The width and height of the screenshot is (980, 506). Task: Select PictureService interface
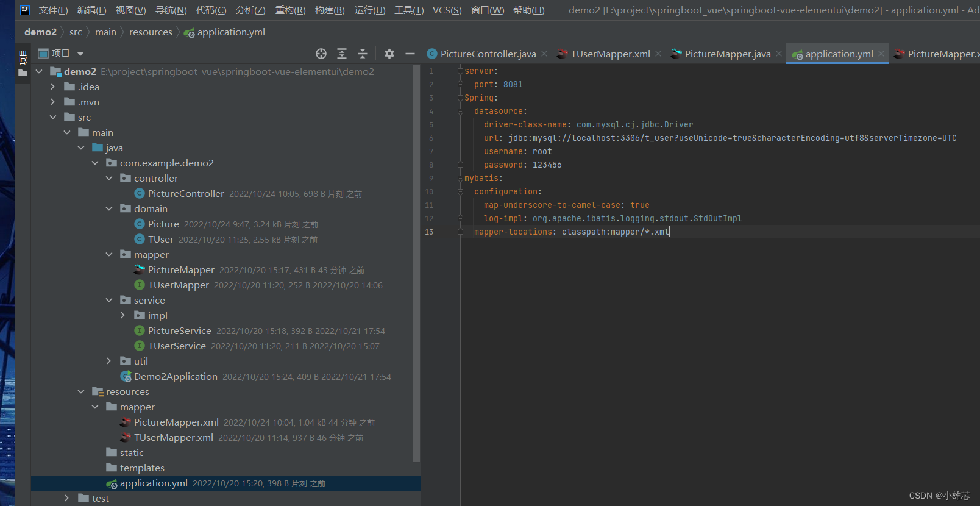pos(180,330)
